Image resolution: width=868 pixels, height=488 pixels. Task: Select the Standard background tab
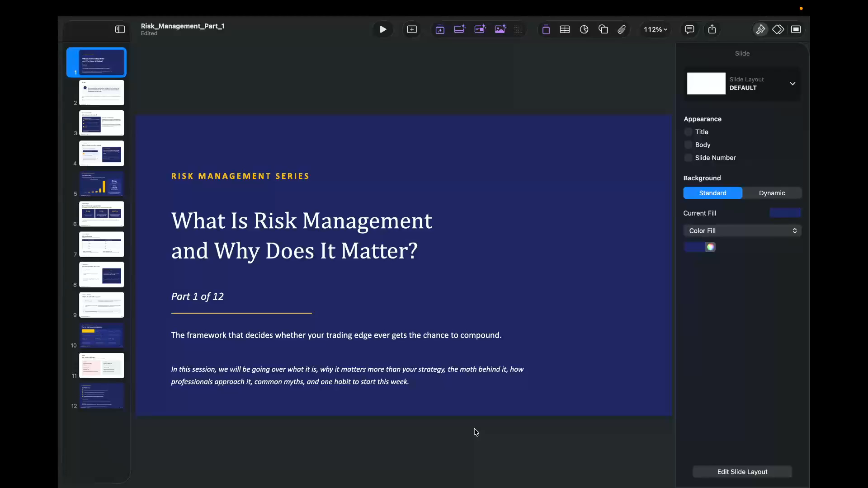click(x=712, y=193)
